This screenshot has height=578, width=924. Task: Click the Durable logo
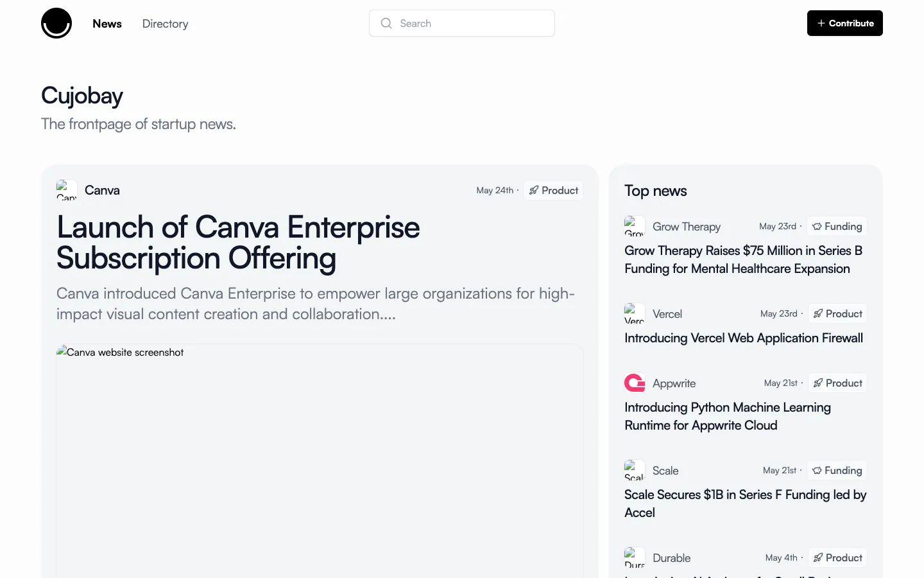[635, 557]
